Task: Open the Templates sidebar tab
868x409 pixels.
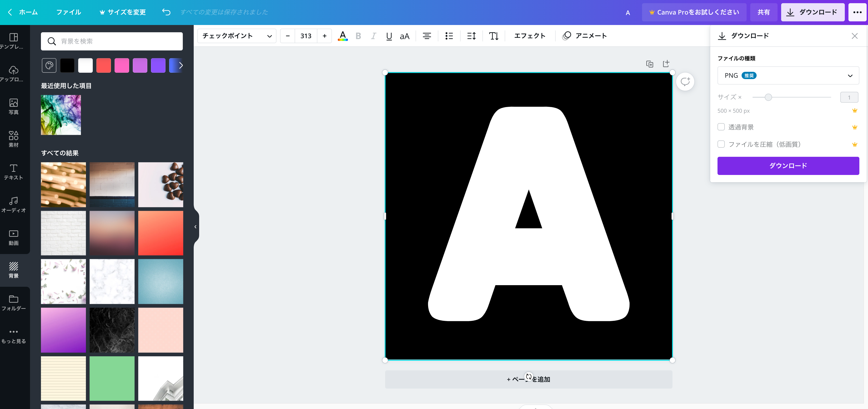Action: coord(13,41)
